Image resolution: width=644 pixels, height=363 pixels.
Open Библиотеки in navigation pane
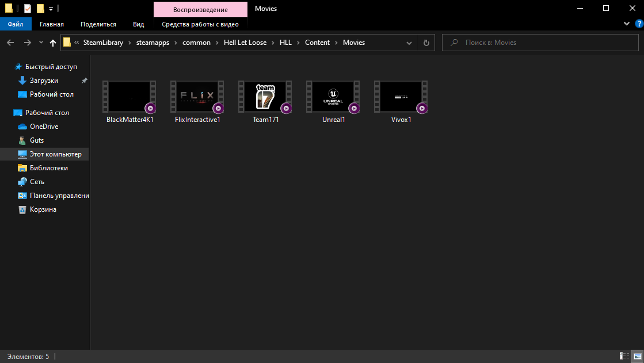(x=48, y=168)
